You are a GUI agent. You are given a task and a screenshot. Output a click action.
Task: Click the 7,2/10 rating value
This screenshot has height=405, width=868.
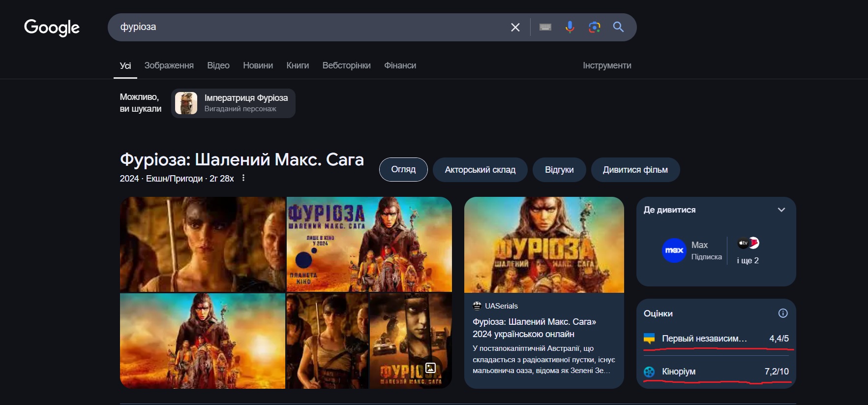click(777, 372)
